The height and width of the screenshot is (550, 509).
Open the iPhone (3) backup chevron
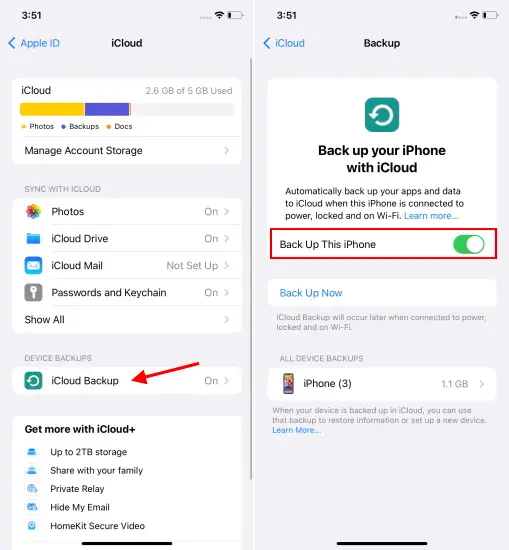point(482,384)
